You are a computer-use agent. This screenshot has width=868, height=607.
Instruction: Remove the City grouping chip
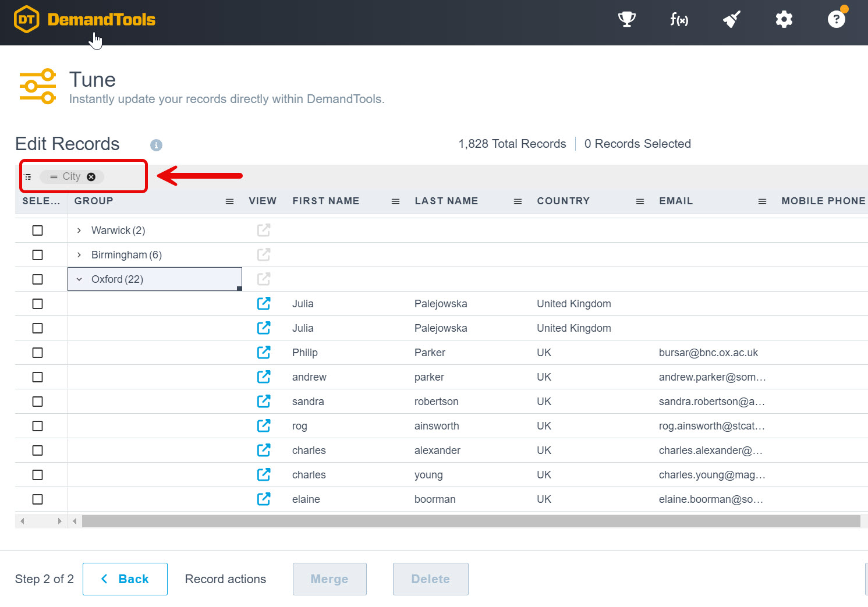(91, 177)
